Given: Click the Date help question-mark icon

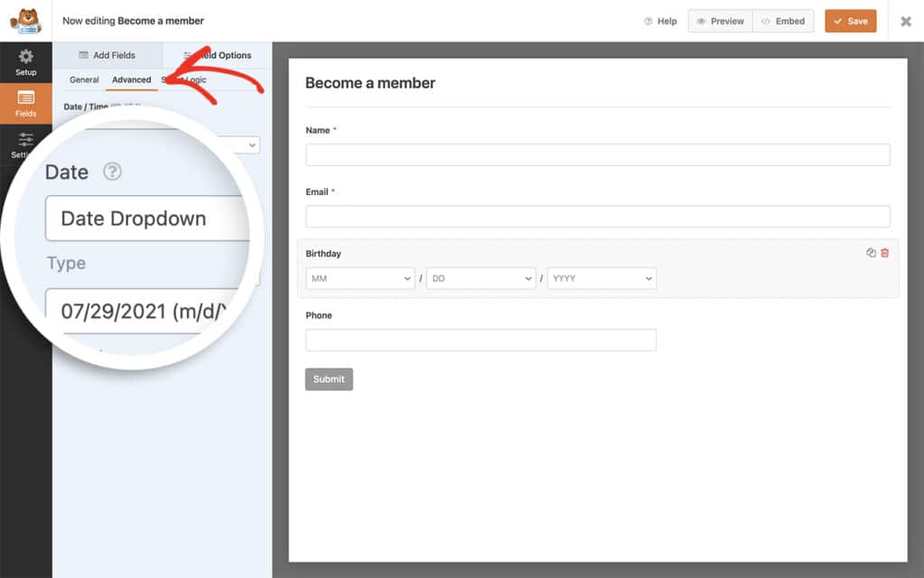Looking at the screenshot, I should 112,172.
